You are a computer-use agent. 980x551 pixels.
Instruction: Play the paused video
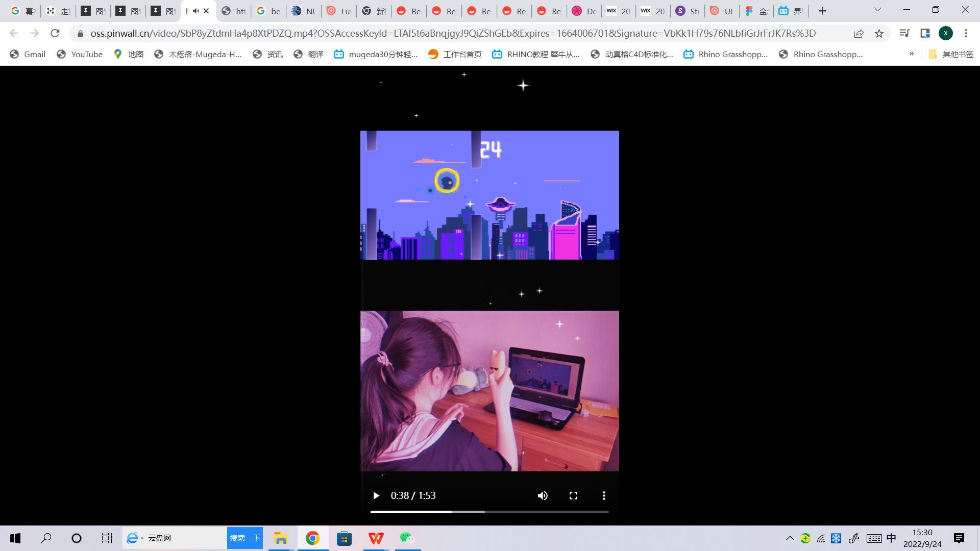[x=376, y=495]
